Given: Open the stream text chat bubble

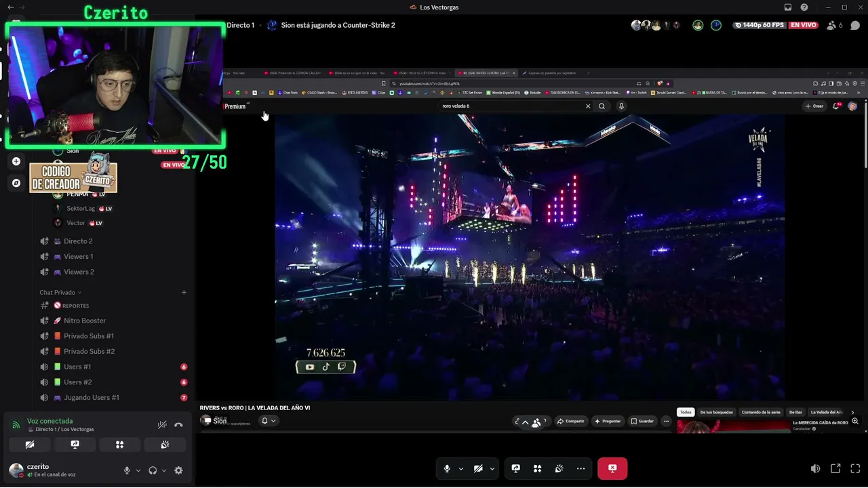Looking at the screenshot, I should (855, 25).
